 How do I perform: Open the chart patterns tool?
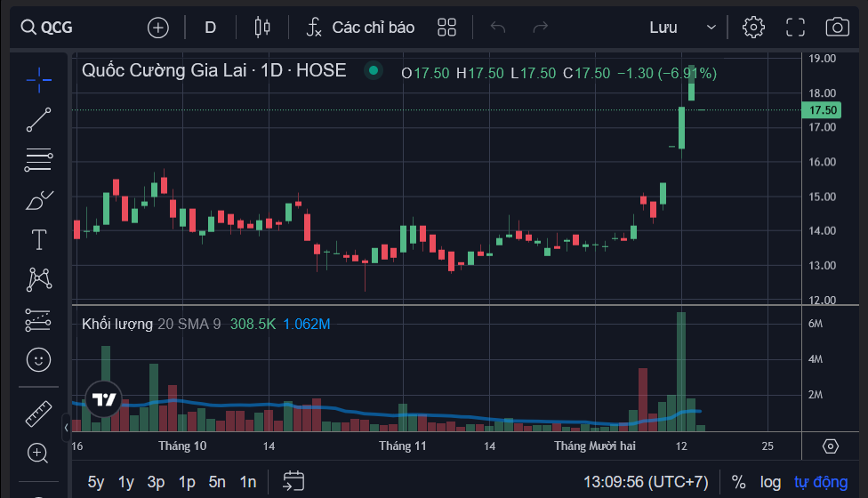click(x=38, y=279)
